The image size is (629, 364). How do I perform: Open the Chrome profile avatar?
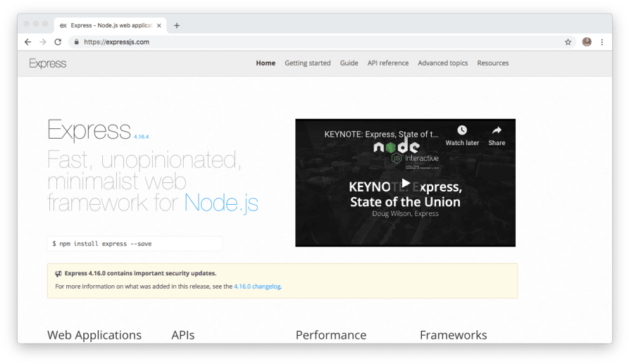point(587,42)
